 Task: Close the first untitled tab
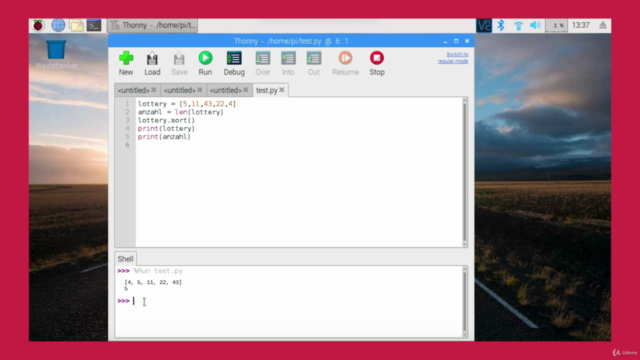pyautogui.click(x=153, y=90)
